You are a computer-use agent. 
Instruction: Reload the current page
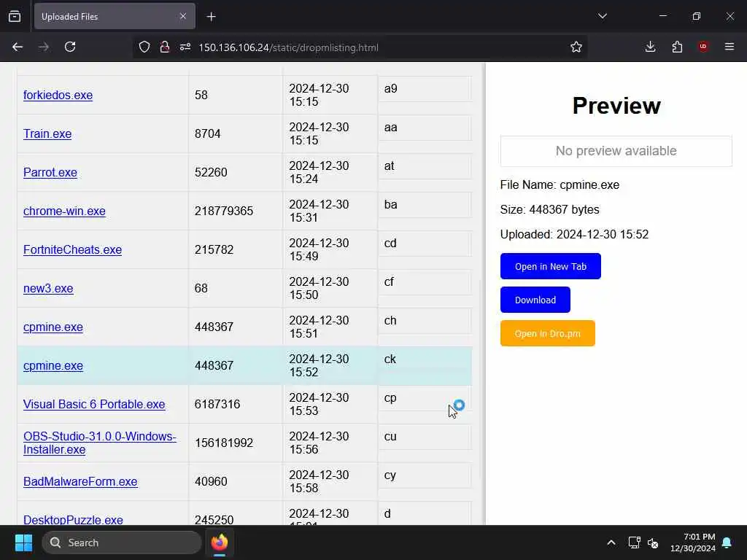70,47
